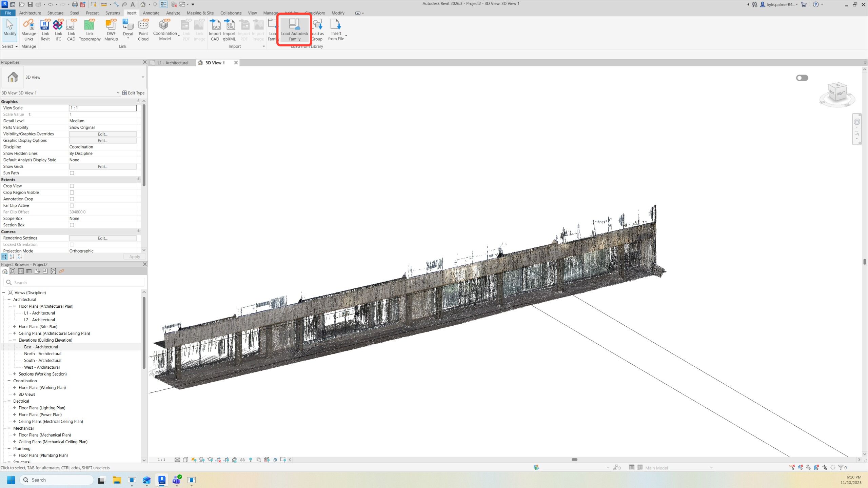Click the Edit Type button
The height and width of the screenshot is (488, 868).
pyautogui.click(x=133, y=93)
